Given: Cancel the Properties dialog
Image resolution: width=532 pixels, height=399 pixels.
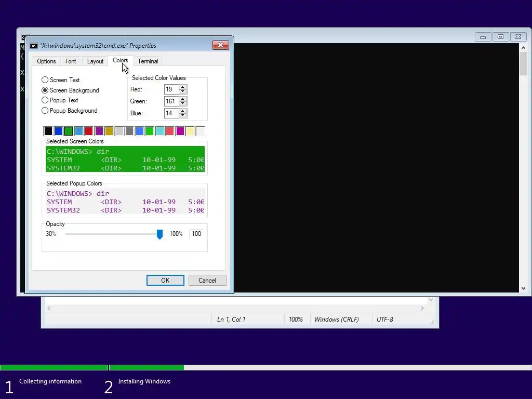Looking at the screenshot, I should point(207,280).
